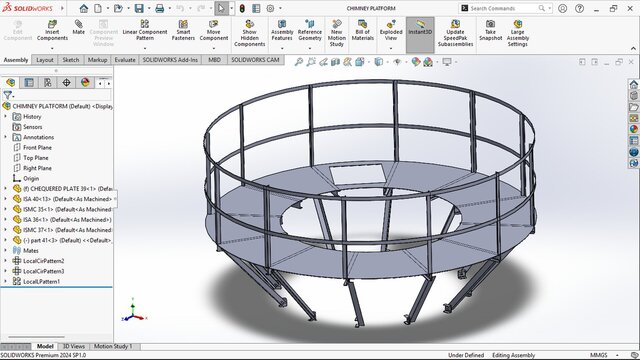
Task: Switch to SOLIDWORKS CAM tab
Action: click(256, 60)
